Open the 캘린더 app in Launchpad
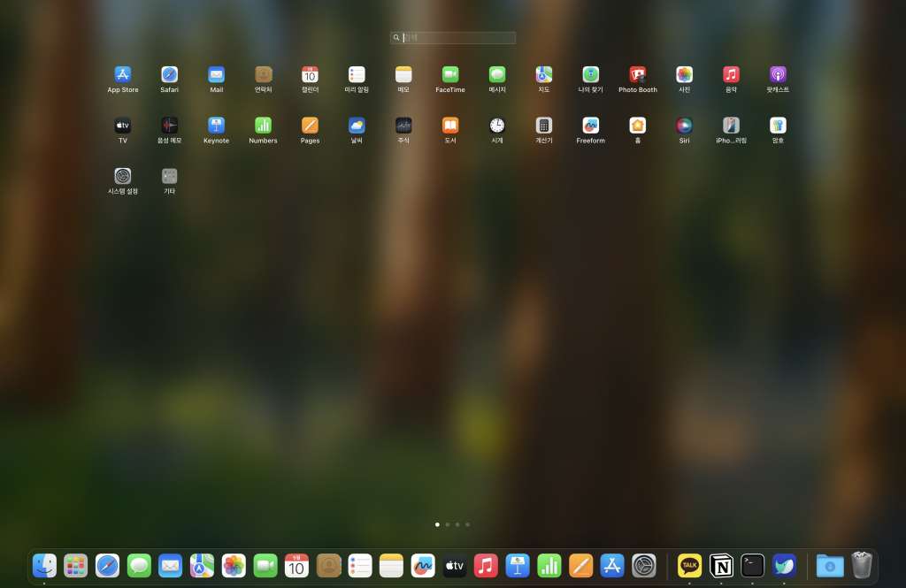This screenshot has height=588, width=906. pyautogui.click(x=310, y=75)
